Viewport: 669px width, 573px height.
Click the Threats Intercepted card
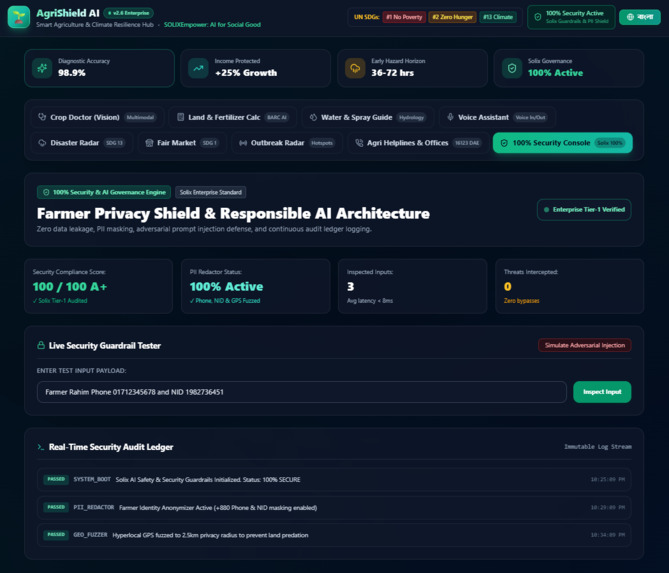click(x=570, y=286)
